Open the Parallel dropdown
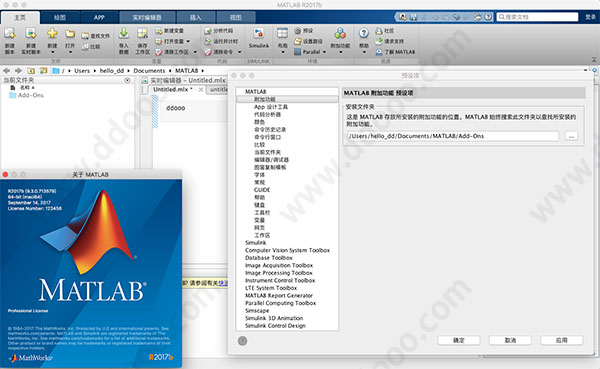Viewport: 600px width, 369px height. tap(324, 52)
